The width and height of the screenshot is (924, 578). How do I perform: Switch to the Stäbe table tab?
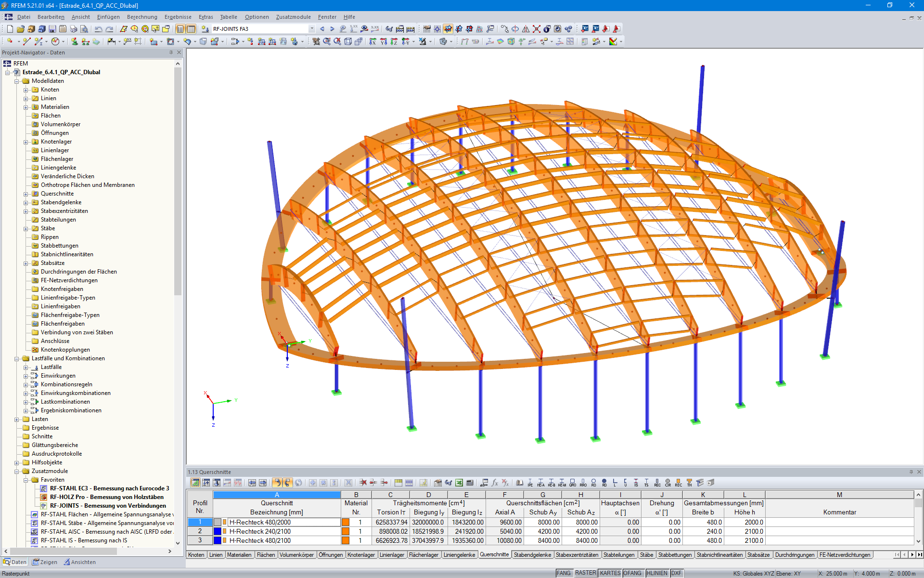646,555
